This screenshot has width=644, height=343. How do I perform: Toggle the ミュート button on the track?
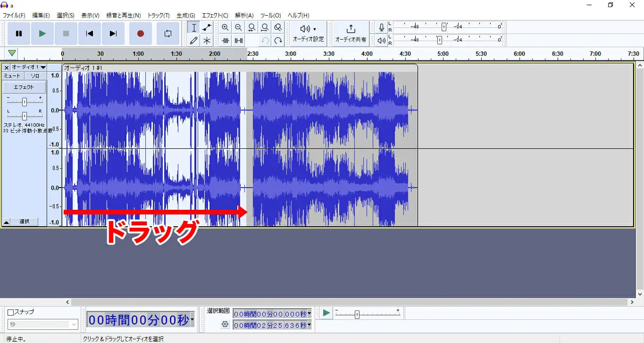pyautogui.click(x=12, y=76)
